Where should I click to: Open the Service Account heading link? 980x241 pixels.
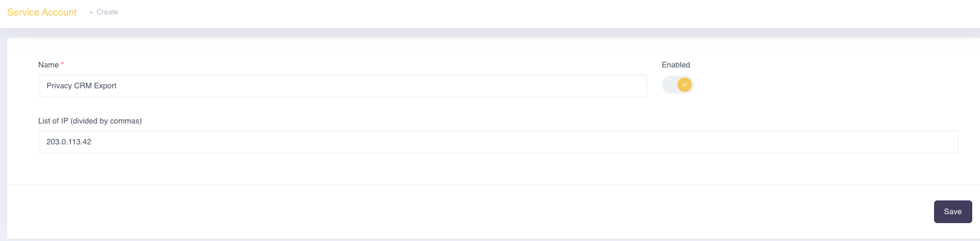42,12
